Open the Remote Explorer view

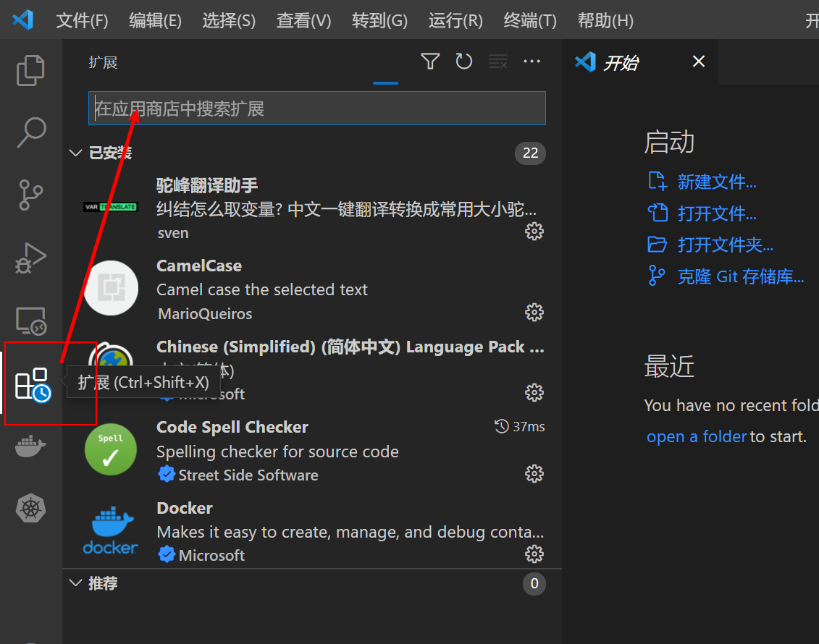(31, 321)
